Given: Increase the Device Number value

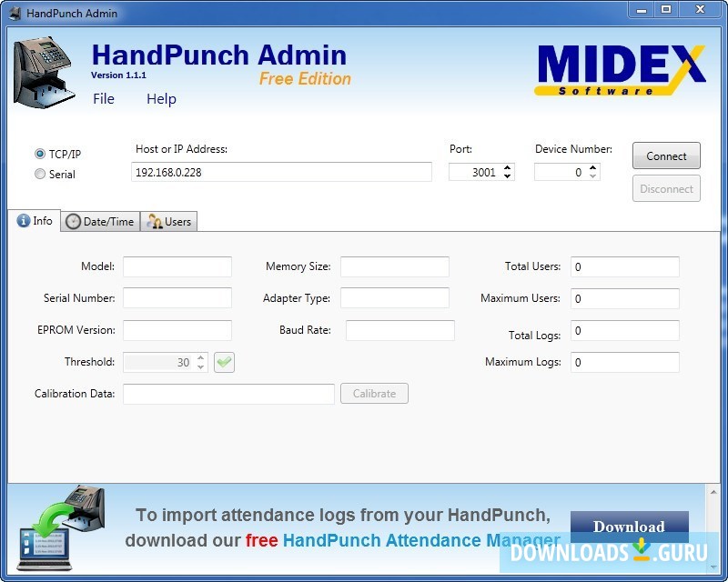Looking at the screenshot, I should coord(593,168).
